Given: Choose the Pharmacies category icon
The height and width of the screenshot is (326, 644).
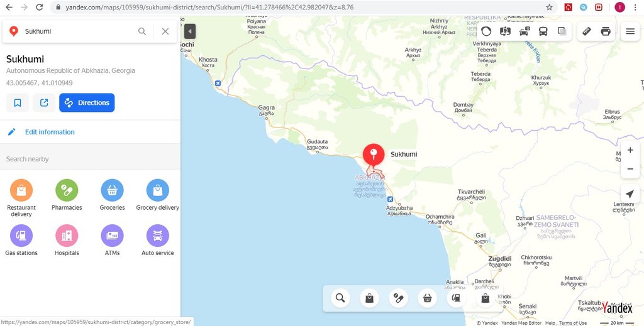Looking at the screenshot, I should pyautogui.click(x=67, y=190).
